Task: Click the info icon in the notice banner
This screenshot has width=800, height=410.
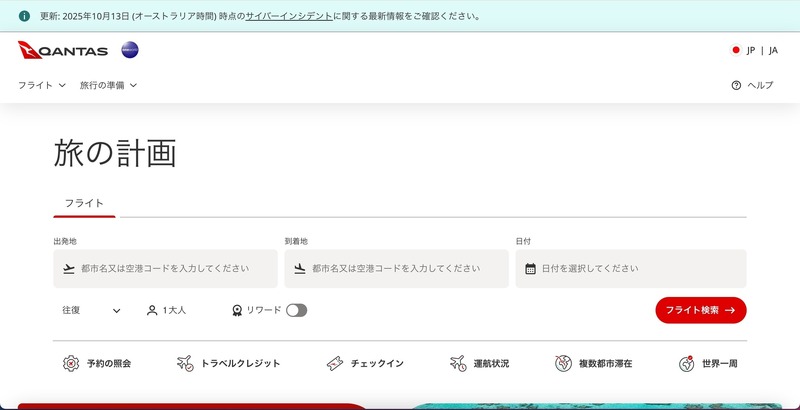Action: [24, 16]
